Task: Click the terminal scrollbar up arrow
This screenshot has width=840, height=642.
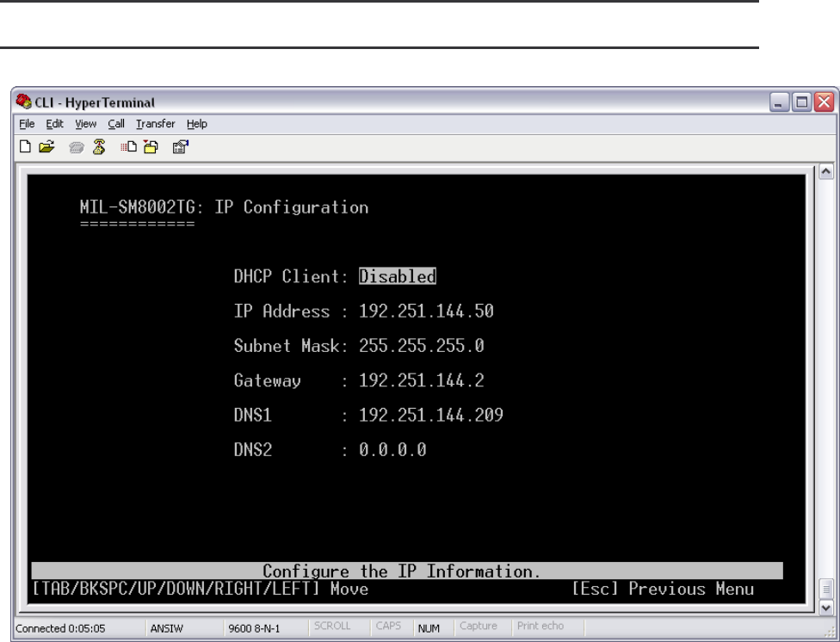Action: tap(826, 171)
